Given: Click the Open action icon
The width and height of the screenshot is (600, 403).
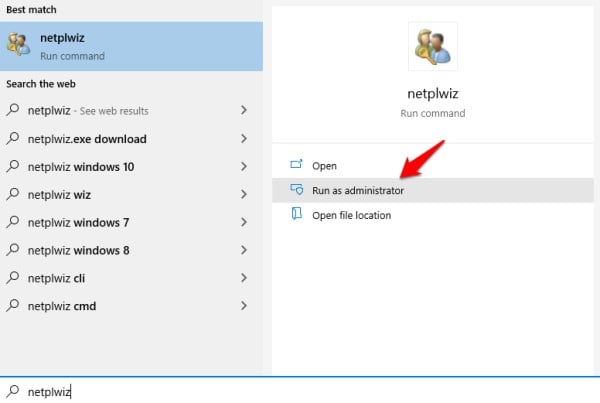Looking at the screenshot, I should (x=296, y=165).
